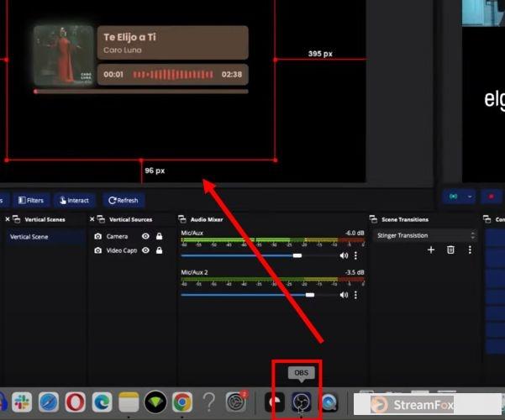Open Mic/Aux 2 options menu

[355, 295]
